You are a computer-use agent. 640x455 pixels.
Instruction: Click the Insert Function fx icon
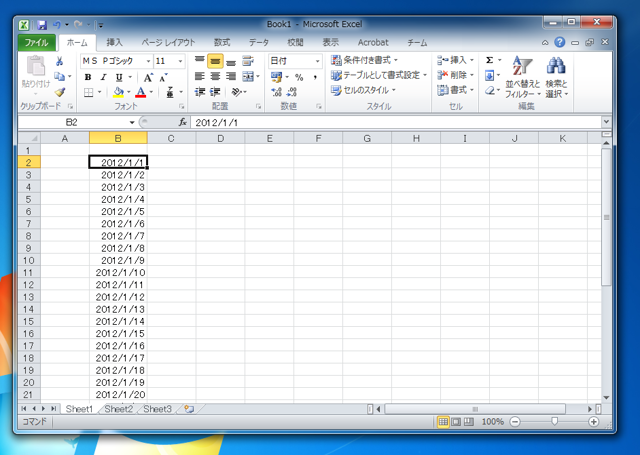pyautogui.click(x=182, y=122)
